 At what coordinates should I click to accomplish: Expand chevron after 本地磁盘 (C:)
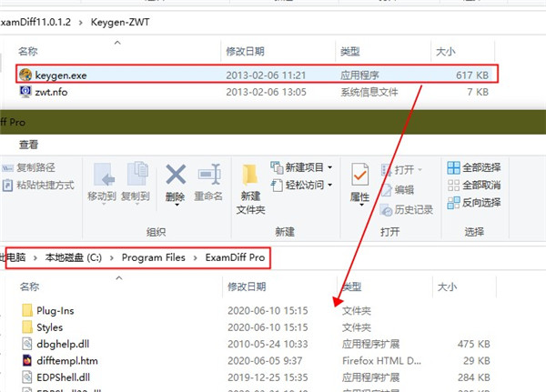pos(112,258)
